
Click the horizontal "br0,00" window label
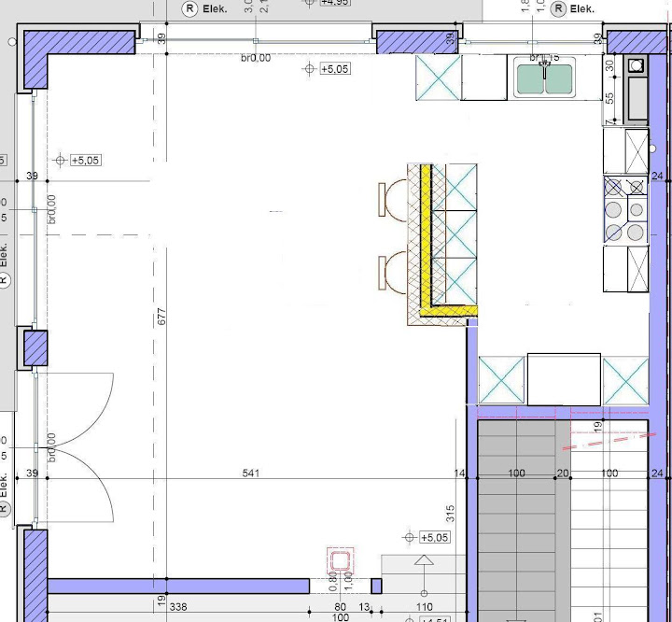coord(256,58)
